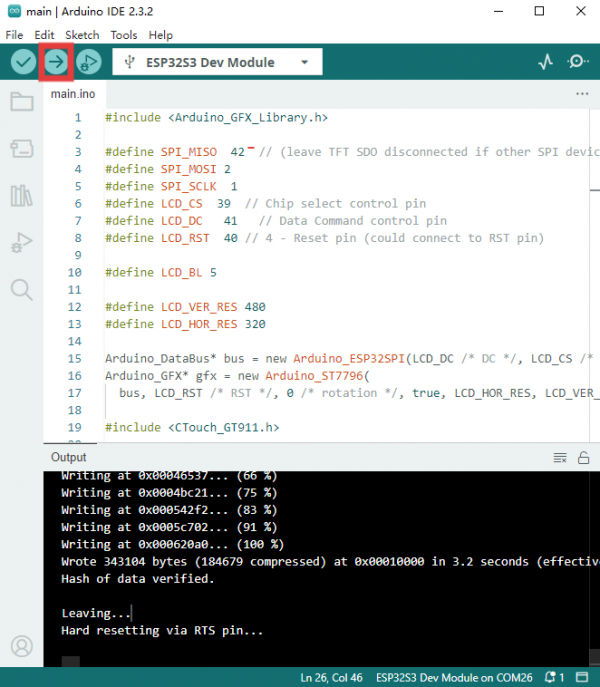This screenshot has width=600, height=687.
Task: Open the File menu
Action: [x=14, y=35]
